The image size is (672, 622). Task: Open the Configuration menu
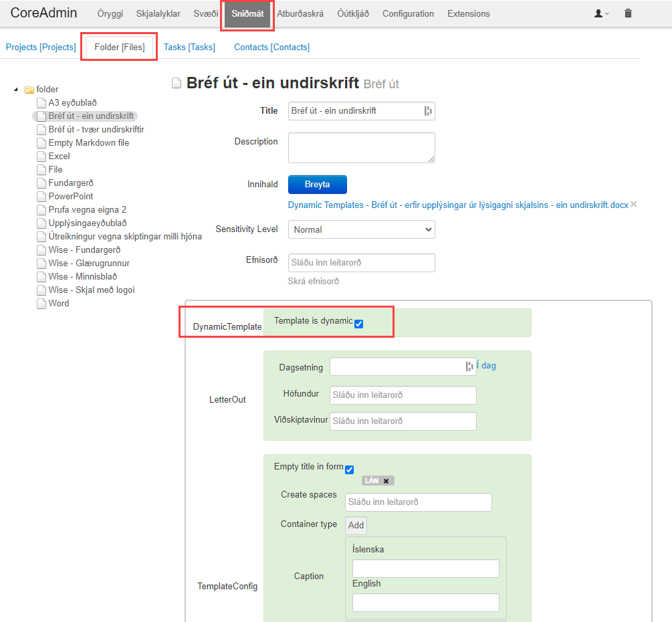408,13
